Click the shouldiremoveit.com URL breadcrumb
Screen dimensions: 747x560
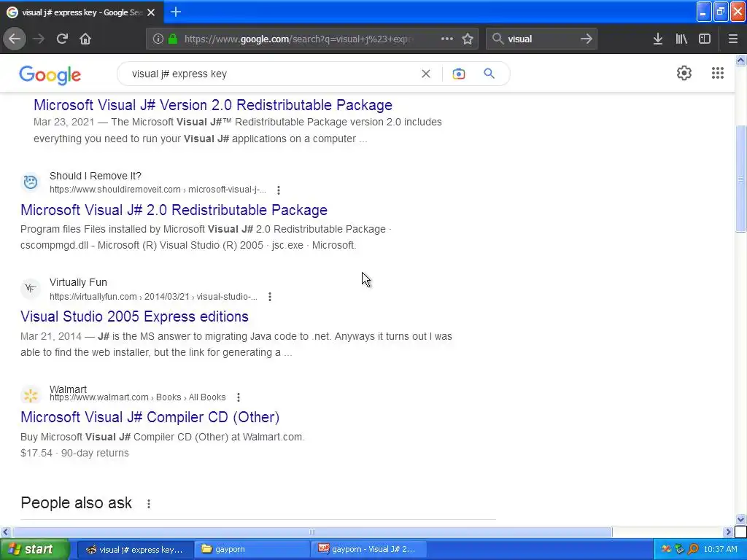158,190
